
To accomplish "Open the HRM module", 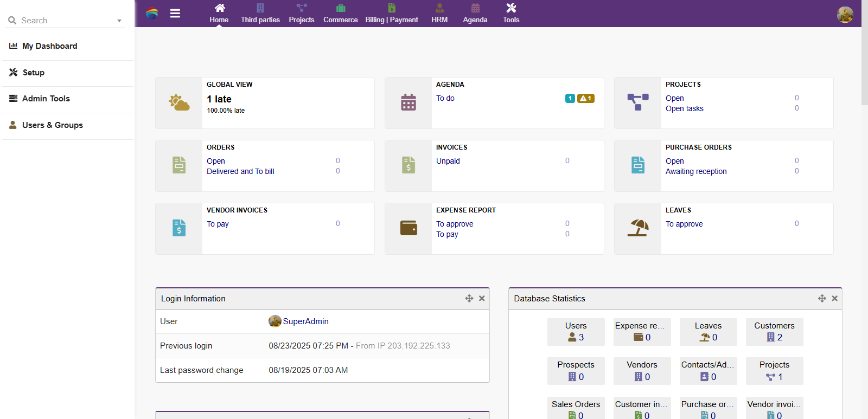I will [439, 14].
